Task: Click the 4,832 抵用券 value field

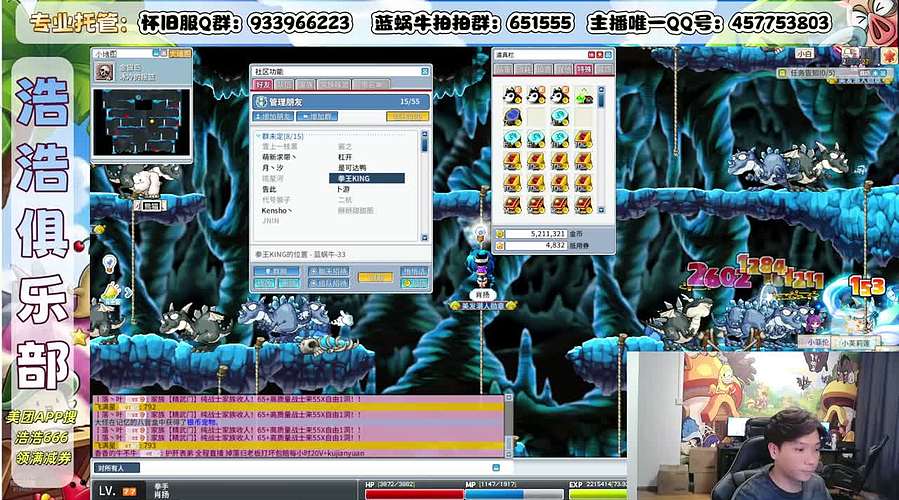Action: click(536, 245)
